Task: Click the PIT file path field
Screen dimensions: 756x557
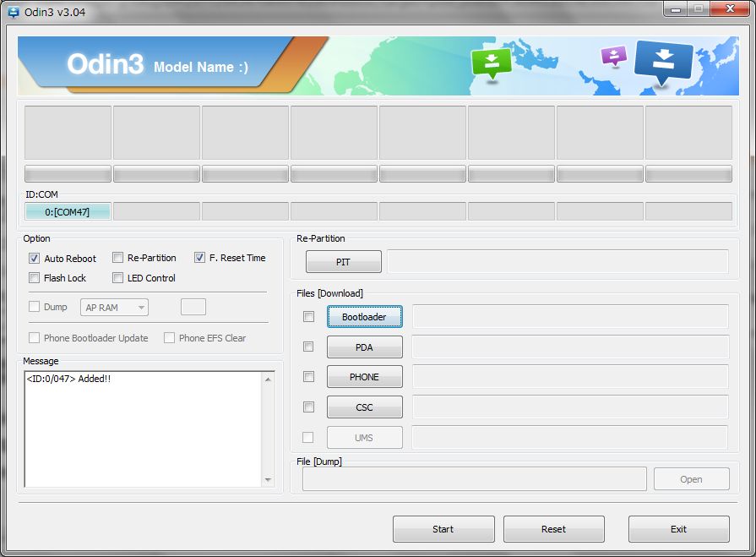Action: [557, 262]
